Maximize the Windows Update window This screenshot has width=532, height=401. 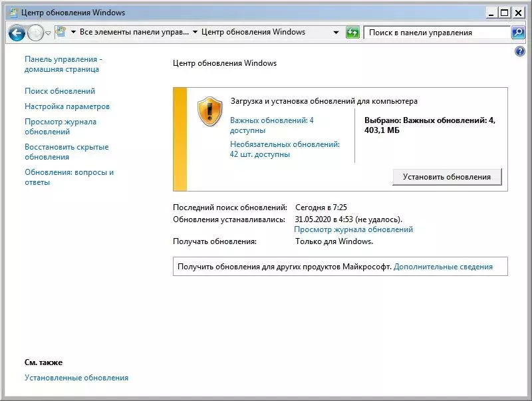[x=505, y=13]
